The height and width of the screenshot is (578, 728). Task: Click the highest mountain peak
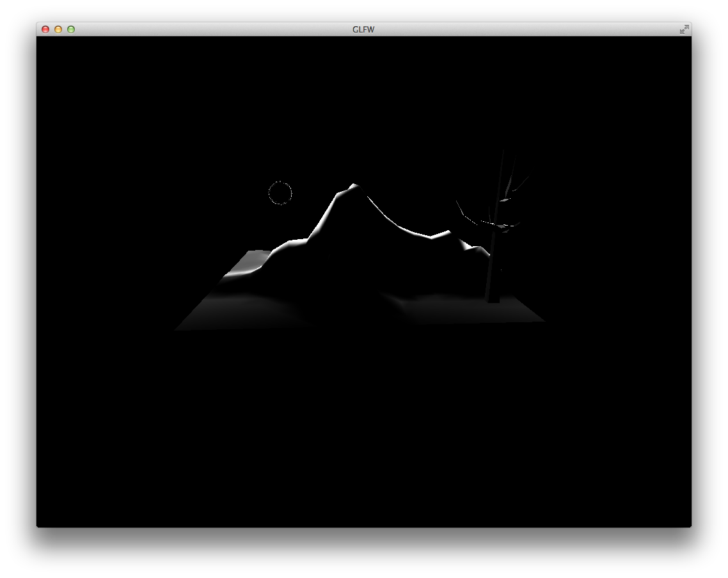coord(352,186)
